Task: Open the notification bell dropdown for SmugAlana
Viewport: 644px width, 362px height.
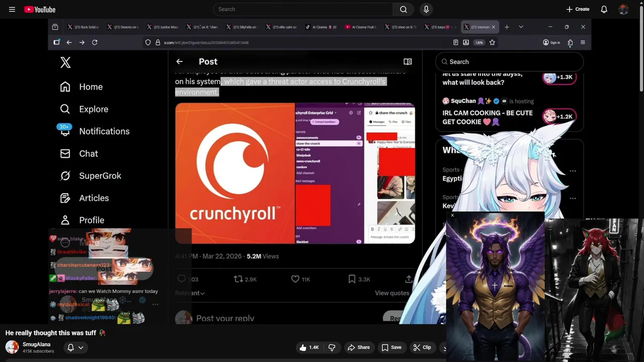Action: 75,347
